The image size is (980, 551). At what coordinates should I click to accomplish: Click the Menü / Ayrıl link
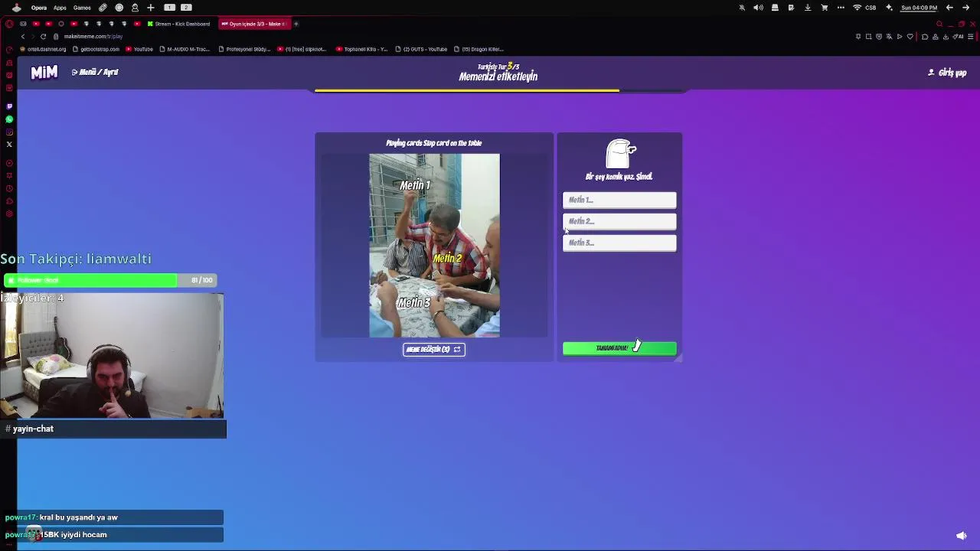pos(95,72)
